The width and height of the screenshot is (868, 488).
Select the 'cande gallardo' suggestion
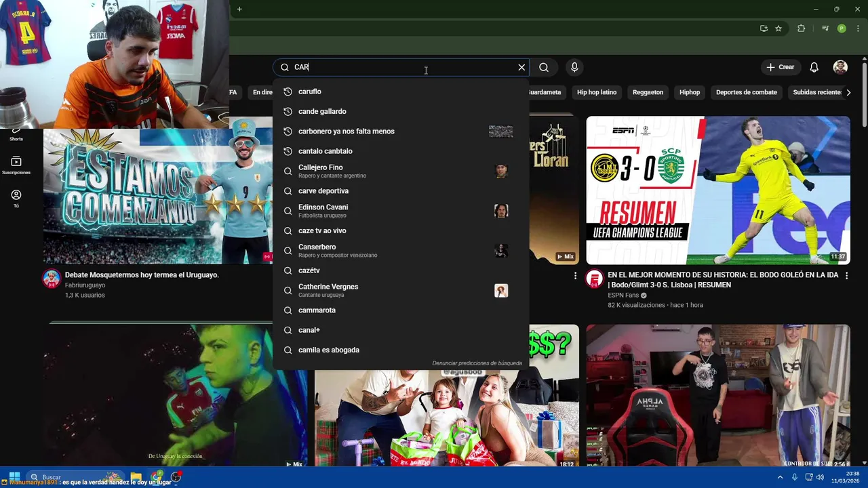coord(401,111)
